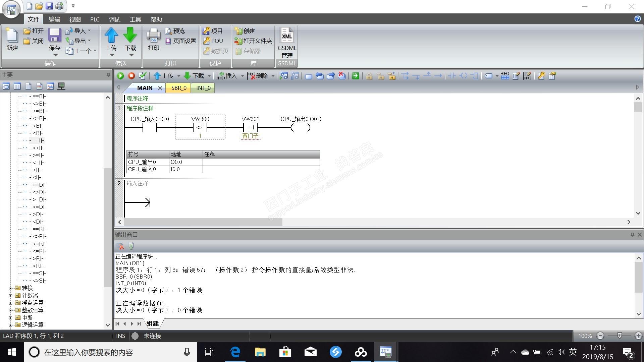Open the 导入 dropdown in ribbon
The image size is (644, 362).
coord(89,31)
